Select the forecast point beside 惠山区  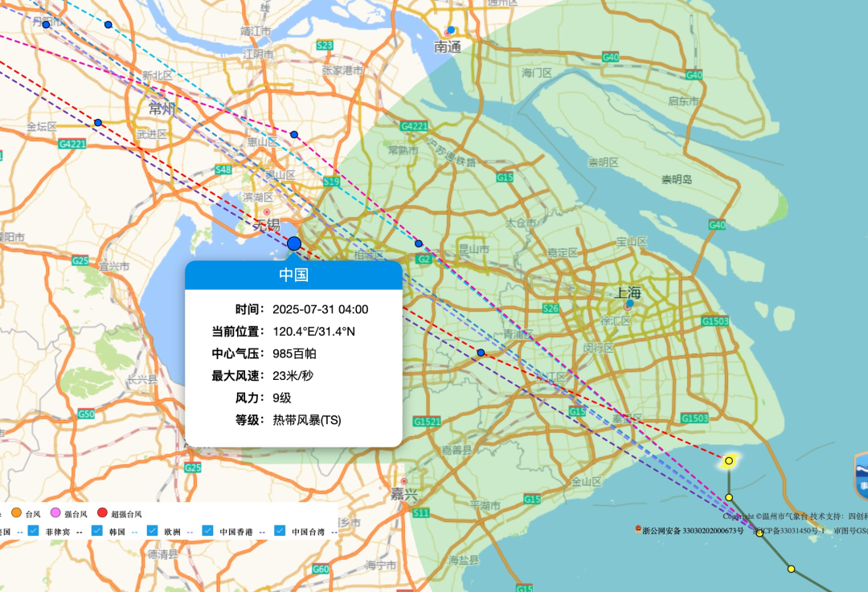294,134
